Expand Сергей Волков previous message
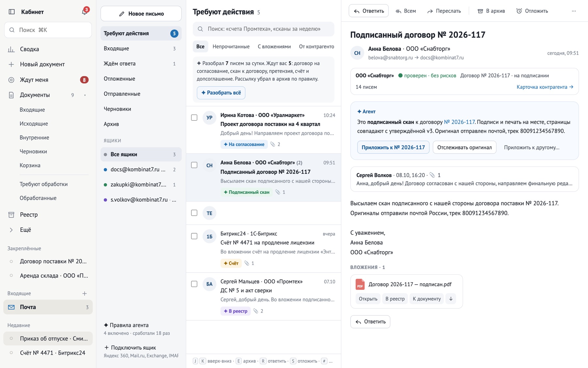This screenshot has height=368, width=588. click(464, 179)
